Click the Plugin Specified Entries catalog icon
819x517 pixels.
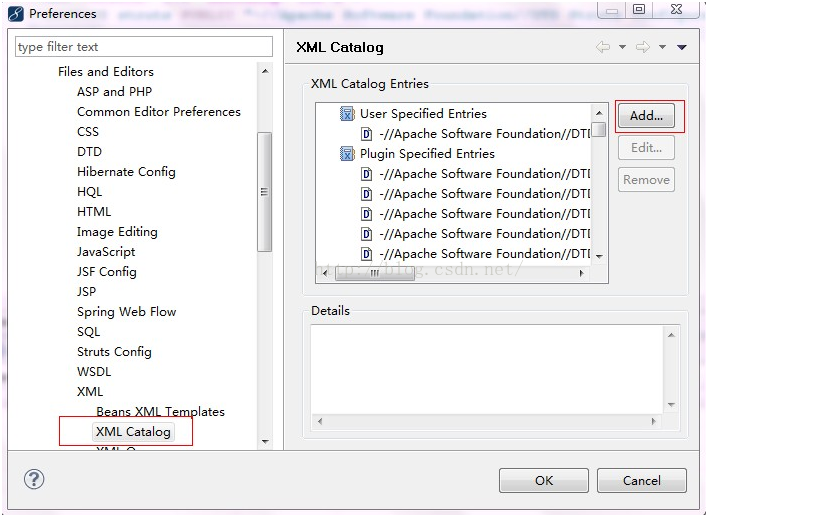[347, 154]
